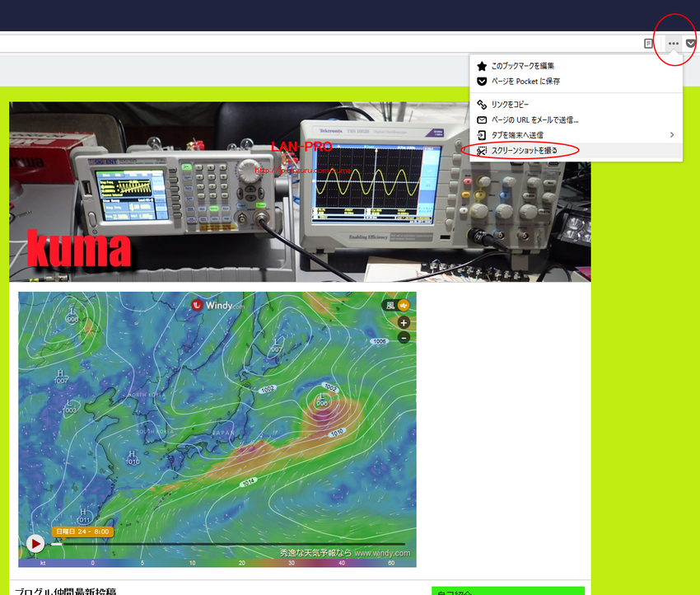The width and height of the screenshot is (700, 595).
Task: Click the Windy forecast timeline bar
Action: click(x=227, y=544)
